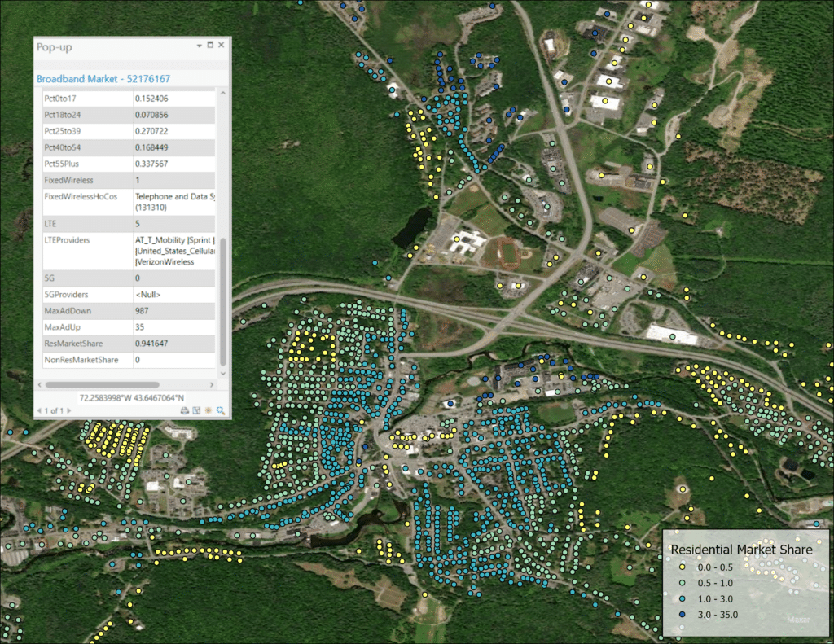Select the coordinates text 72.2583998°W 43.6467064°N
The height and width of the screenshot is (644, 834).
(132, 398)
